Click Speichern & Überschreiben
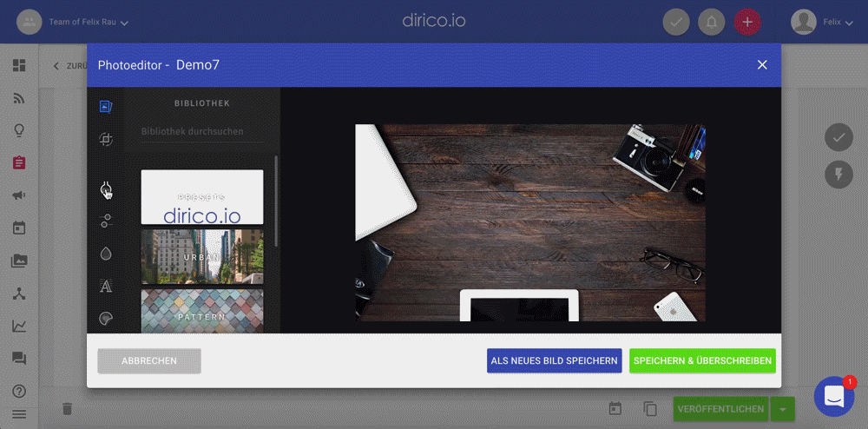The width and height of the screenshot is (868, 429). click(x=702, y=361)
